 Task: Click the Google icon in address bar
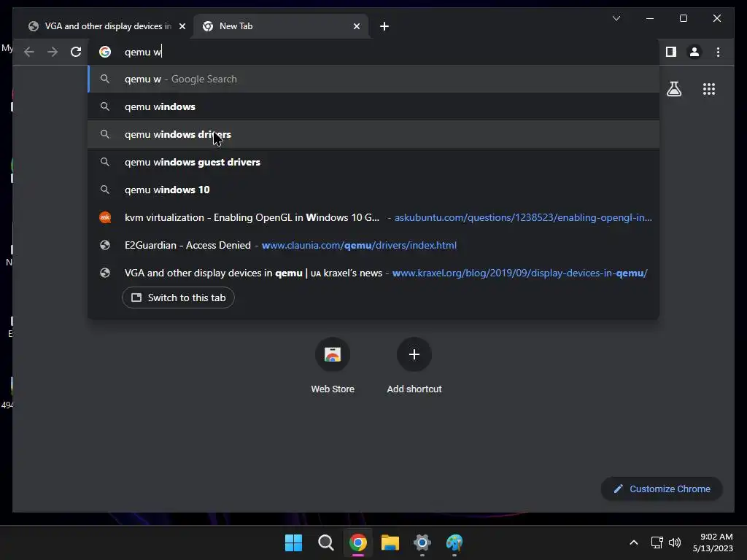(105, 52)
